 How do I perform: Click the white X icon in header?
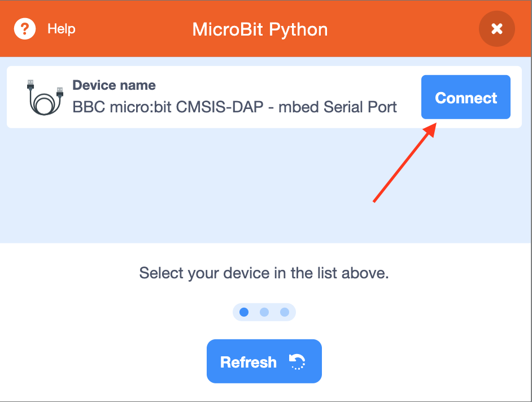(x=497, y=29)
